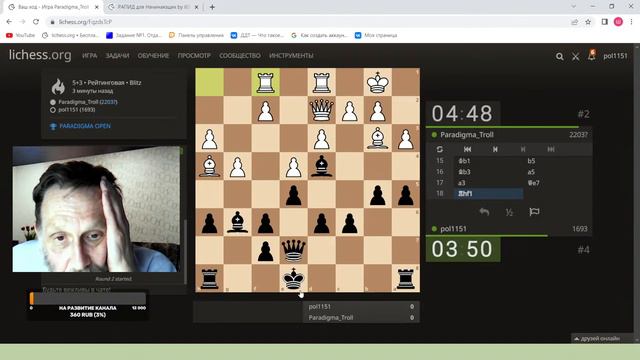Select the white queen piece
This screenshot has height=360, width=640.
[322, 111]
